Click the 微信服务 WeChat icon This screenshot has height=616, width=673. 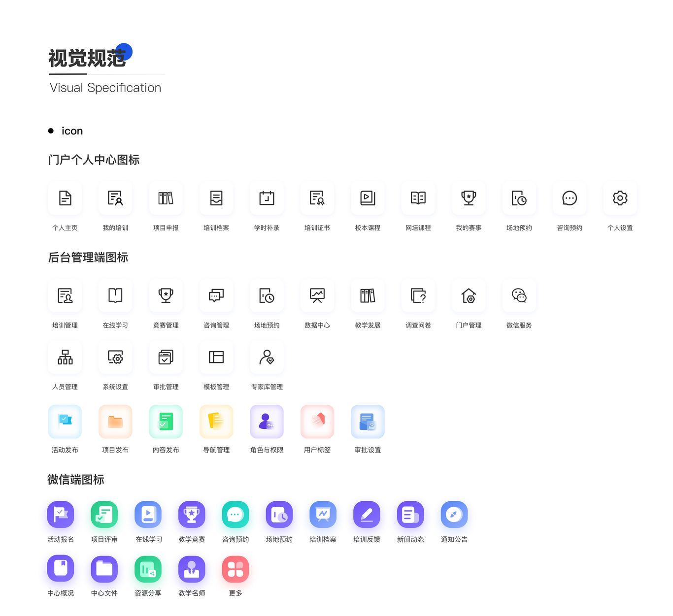tap(519, 295)
